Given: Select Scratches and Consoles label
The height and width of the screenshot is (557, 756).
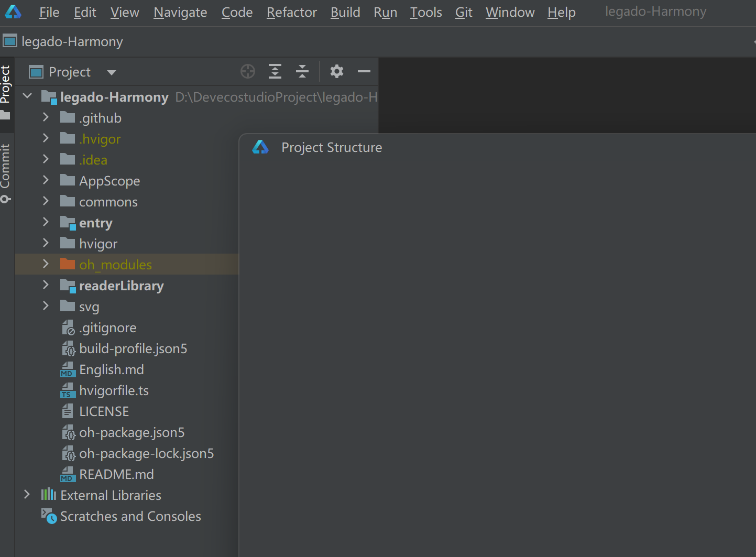Looking at the screenshot, I should (130, 516).
